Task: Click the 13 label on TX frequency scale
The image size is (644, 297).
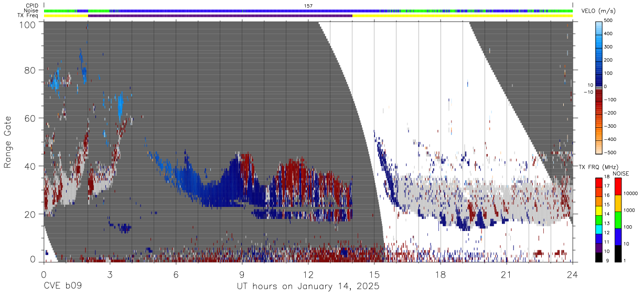Action: click(x=606, y=224)
